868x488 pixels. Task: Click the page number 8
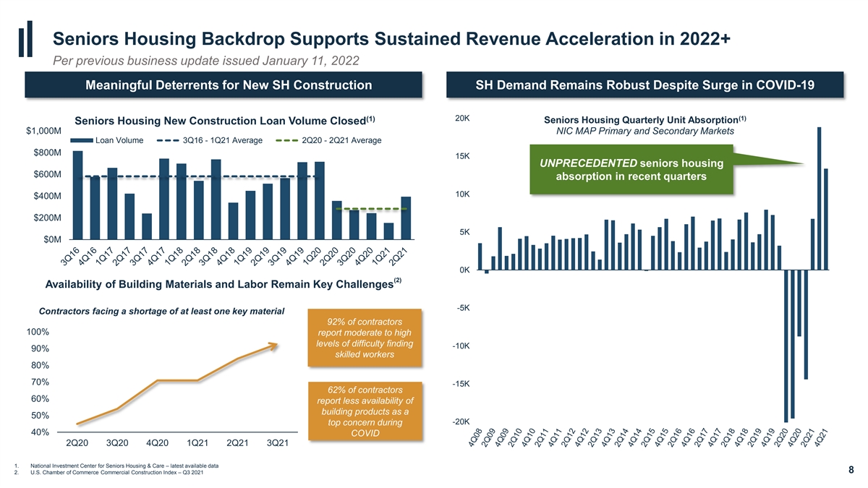tap(851, 471)
